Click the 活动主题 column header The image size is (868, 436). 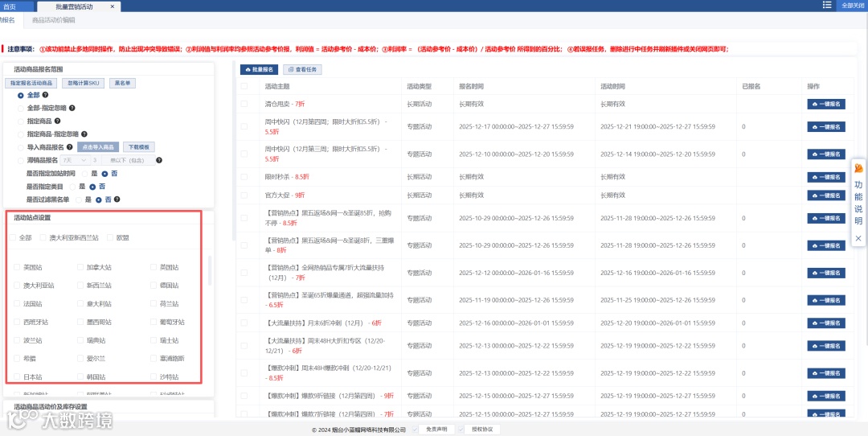coord(277,86)
